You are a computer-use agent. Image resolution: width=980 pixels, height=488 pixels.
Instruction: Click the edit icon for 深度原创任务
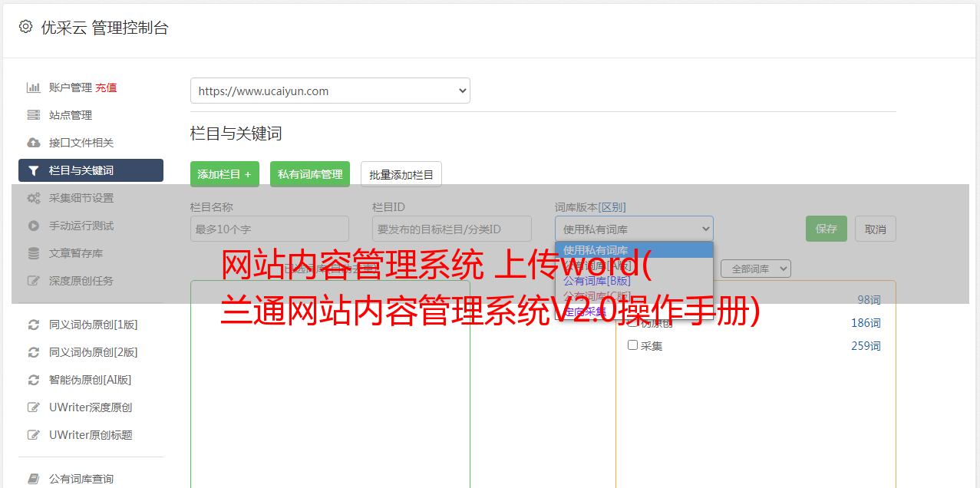coord(34,281)
